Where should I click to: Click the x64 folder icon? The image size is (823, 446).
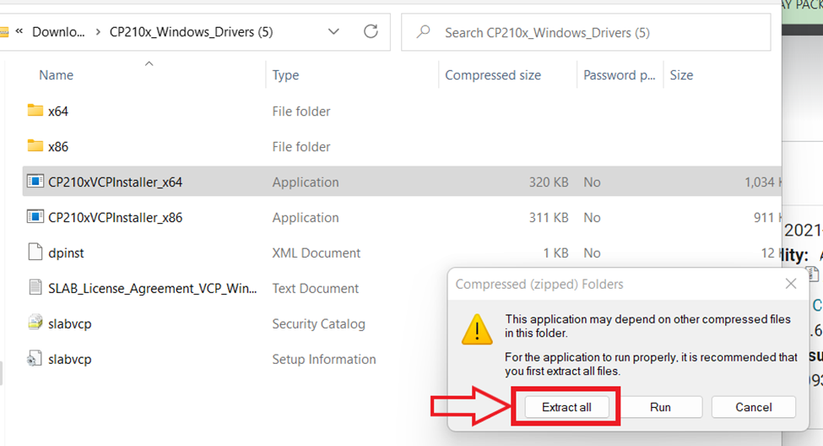click(x=35, y=111)
